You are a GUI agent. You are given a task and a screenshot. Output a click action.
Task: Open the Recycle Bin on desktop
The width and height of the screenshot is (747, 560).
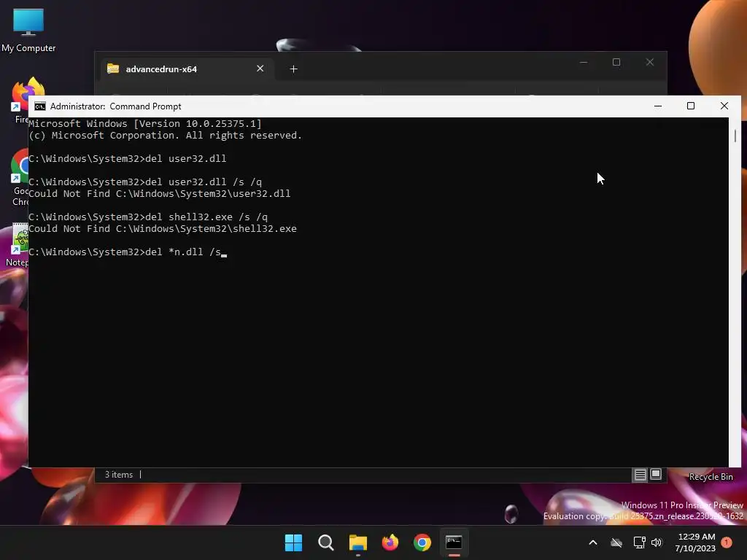pyautogui.click(x=711, y=477)
